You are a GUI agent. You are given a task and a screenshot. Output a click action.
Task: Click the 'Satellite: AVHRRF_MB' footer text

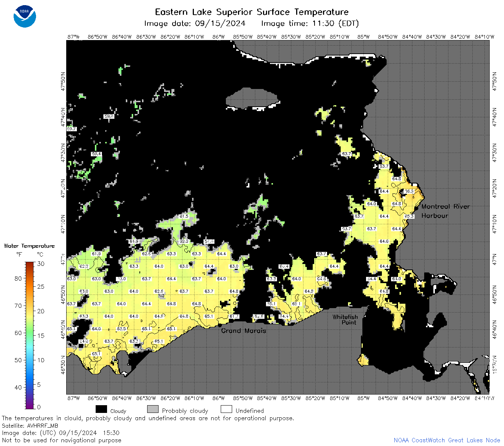point(30,425)
